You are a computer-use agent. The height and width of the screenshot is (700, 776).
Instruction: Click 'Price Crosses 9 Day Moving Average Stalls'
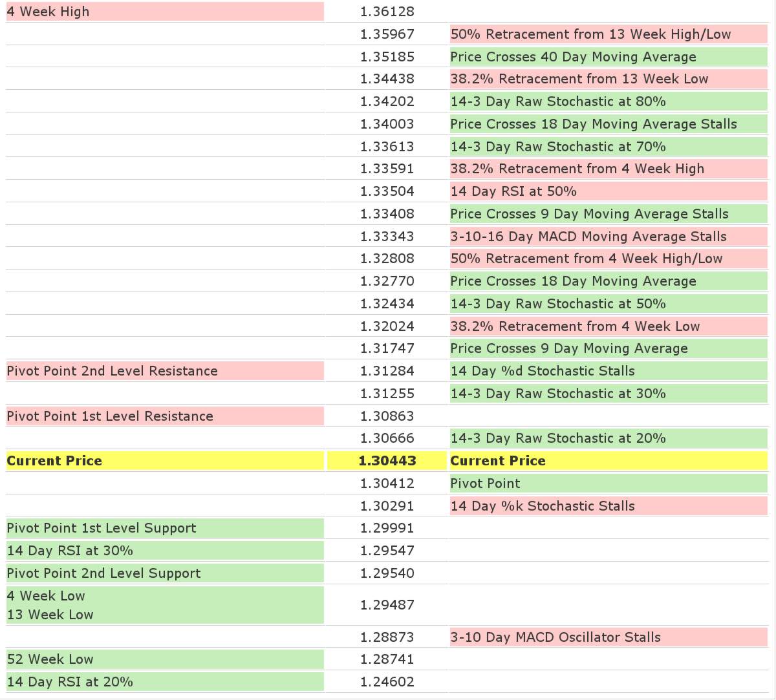[590, 214]
